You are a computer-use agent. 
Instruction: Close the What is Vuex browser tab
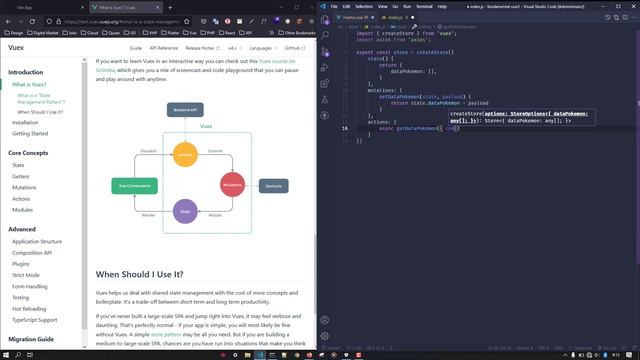(158, 7)
